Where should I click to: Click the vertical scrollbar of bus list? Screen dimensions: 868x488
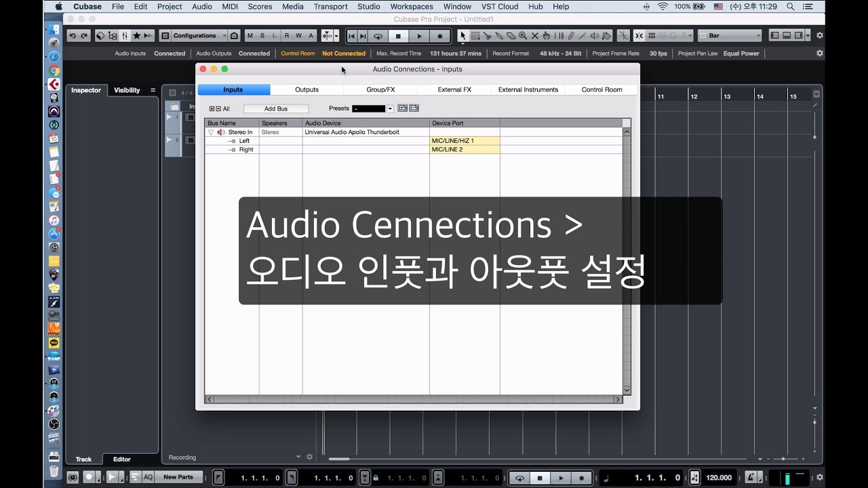point(627,261)
